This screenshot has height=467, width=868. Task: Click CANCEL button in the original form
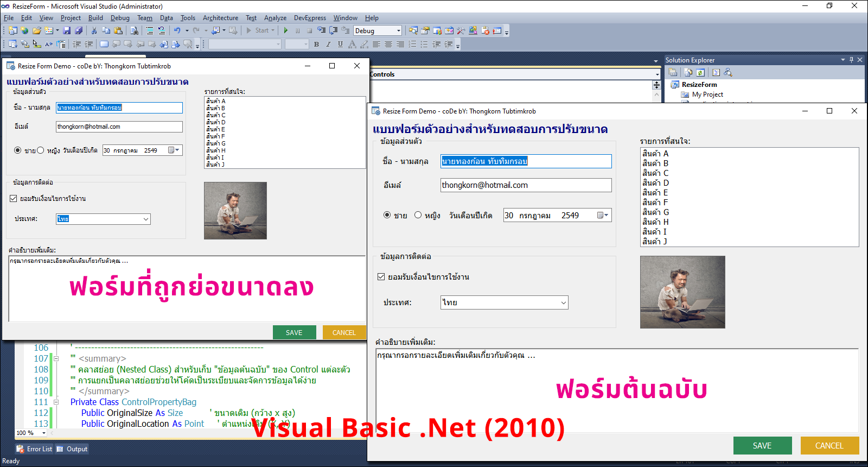pos(829,445)
